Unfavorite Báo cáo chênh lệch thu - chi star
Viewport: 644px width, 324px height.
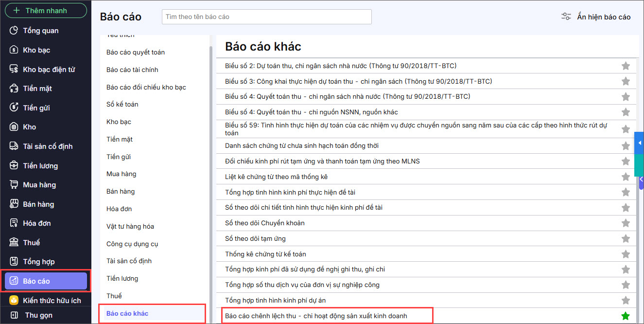pos(626,316)
